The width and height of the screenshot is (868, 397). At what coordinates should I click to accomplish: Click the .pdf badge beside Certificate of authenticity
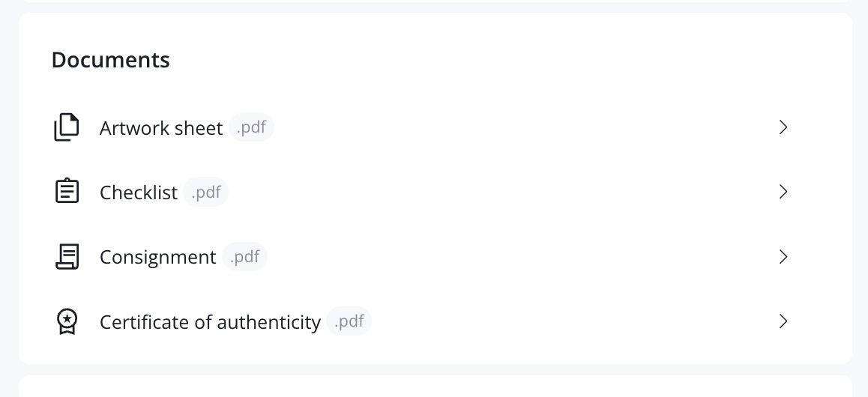click(x=349, y=321)
